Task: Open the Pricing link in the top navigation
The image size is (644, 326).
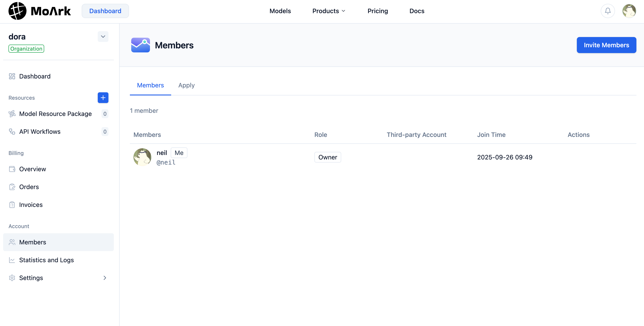Action: pyautogui.click(x=378, y=11)
